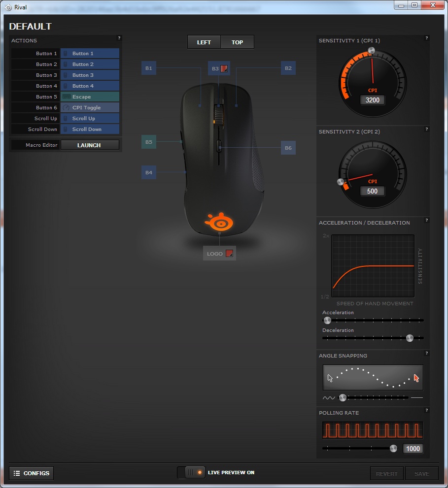Click the B5 side button marker
The image size is (448, 488).
pyautogui.click(x=149, y=142)
